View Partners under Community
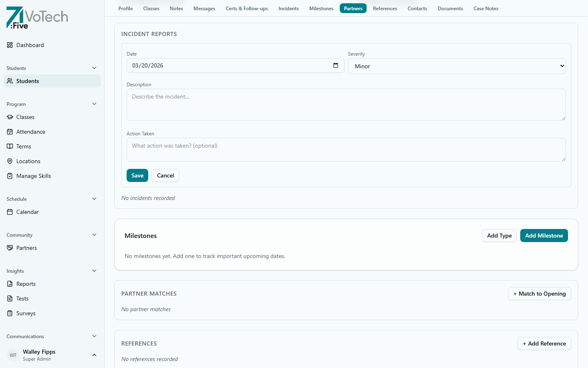The width and height of the screenshot is (588, 368). pyautogui.click(x=27, y=248)
